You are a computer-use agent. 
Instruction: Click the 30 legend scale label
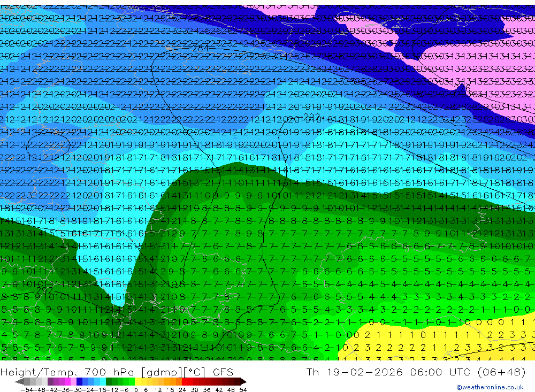(195, 390)
